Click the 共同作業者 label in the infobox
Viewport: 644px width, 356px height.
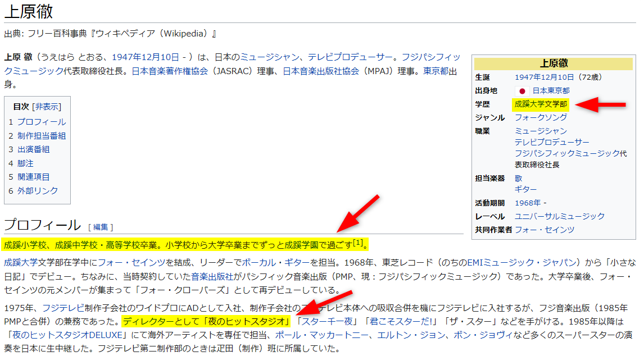494,230
